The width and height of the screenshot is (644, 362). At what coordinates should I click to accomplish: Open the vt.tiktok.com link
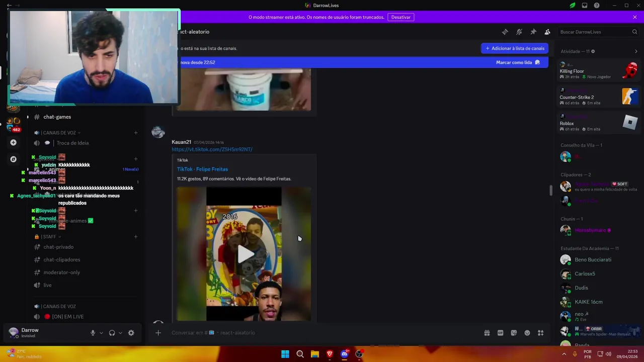point(212,149)
